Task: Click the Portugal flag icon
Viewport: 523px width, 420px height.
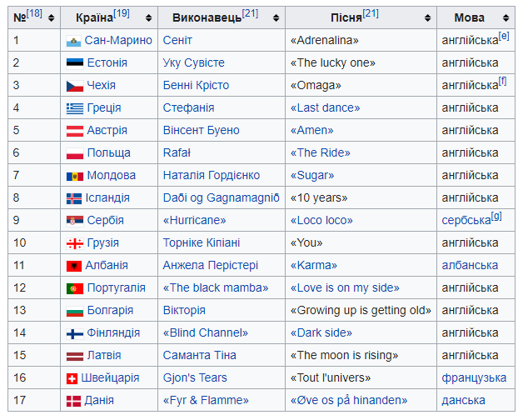Action: click(75, 288)
